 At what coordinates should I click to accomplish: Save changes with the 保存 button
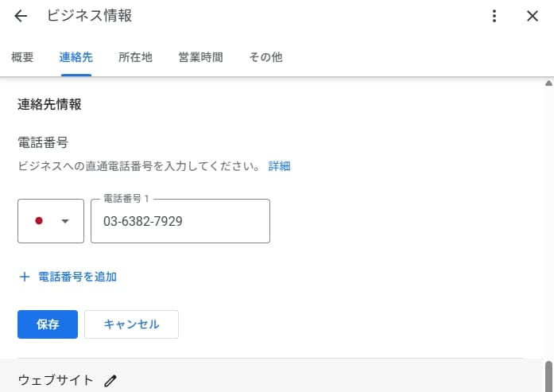pyautogui.click(x=48, y=324)
